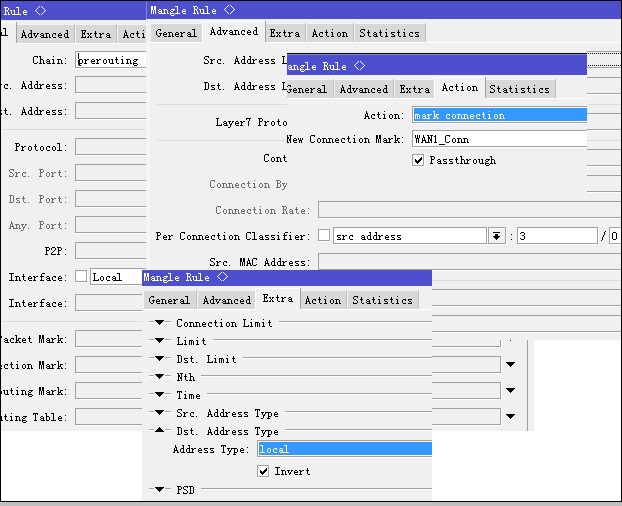Collapse the Dst. Address Type section

159,430
